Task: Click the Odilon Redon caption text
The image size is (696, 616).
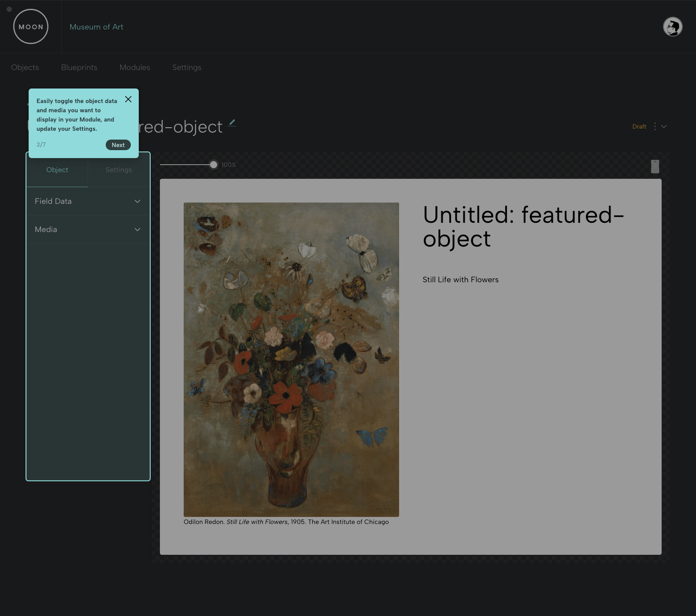Action: 286,522
